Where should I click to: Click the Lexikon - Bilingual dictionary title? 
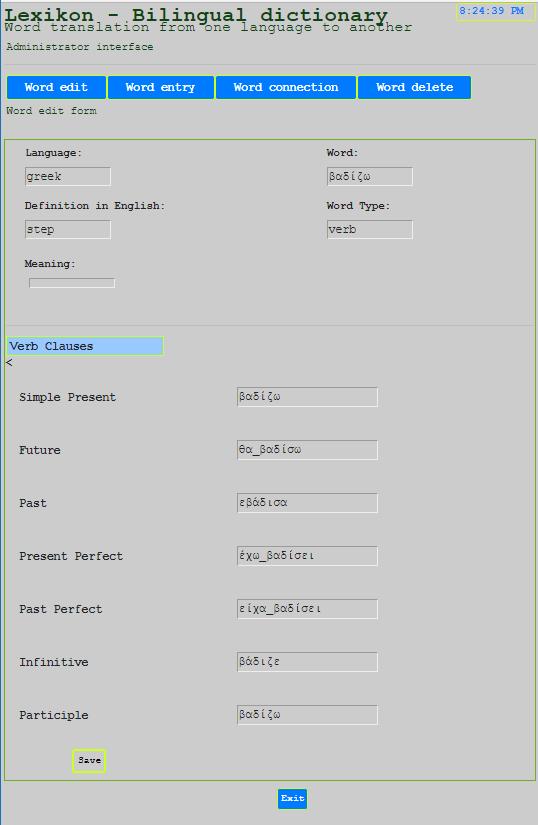(196, 13)
